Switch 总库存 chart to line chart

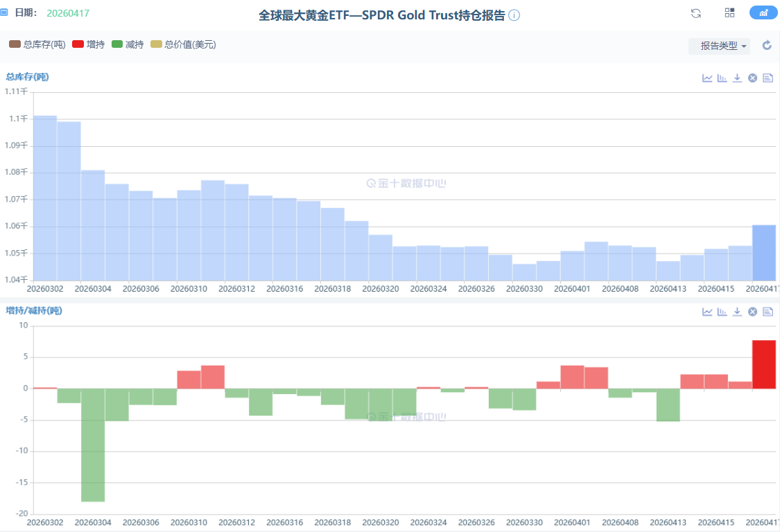click(x=707, y=78)
